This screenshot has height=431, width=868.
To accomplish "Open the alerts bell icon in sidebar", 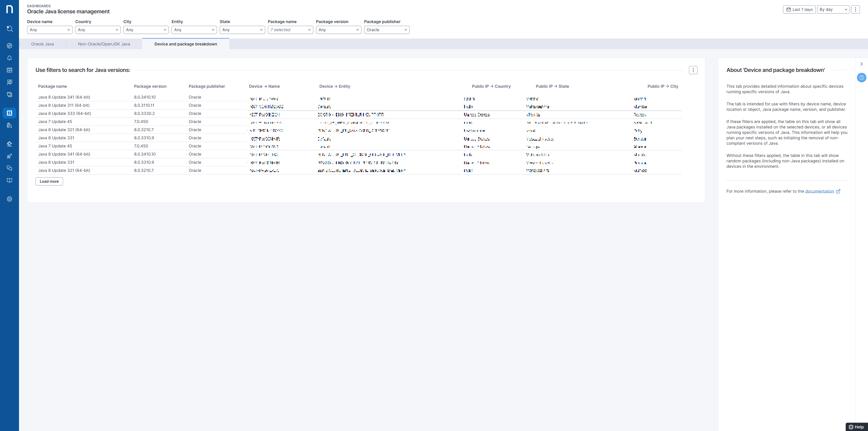I will (9, 58).
